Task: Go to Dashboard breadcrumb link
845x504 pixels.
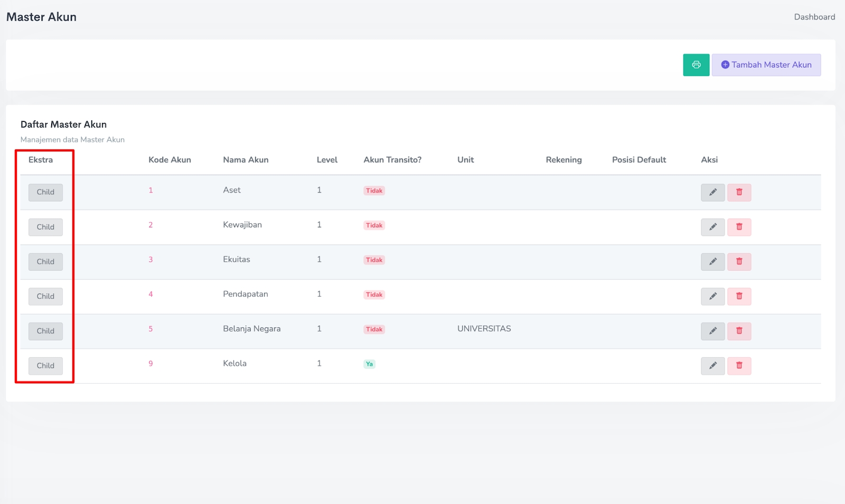Action: [814, 17]
